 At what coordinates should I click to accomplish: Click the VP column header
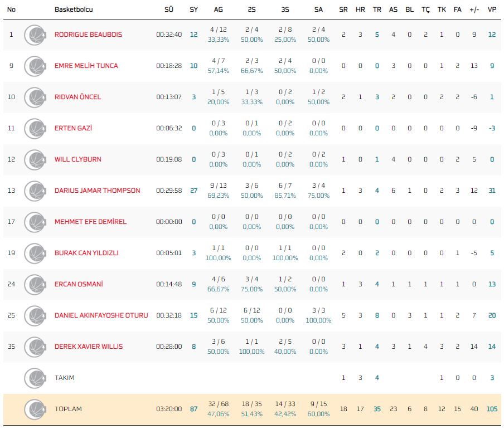click(x=491, y=9)
